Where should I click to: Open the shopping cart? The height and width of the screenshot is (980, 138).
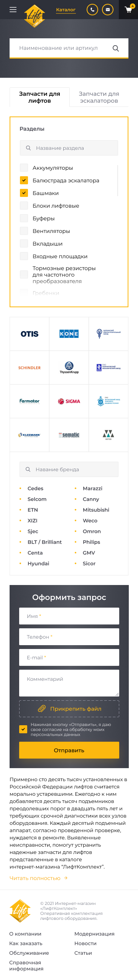[128, 10]
